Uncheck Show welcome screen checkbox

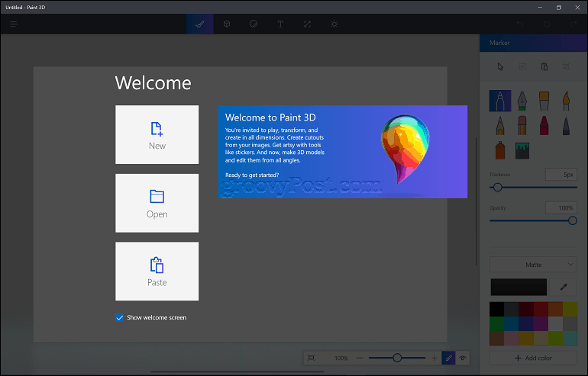(x=120, y=317)
